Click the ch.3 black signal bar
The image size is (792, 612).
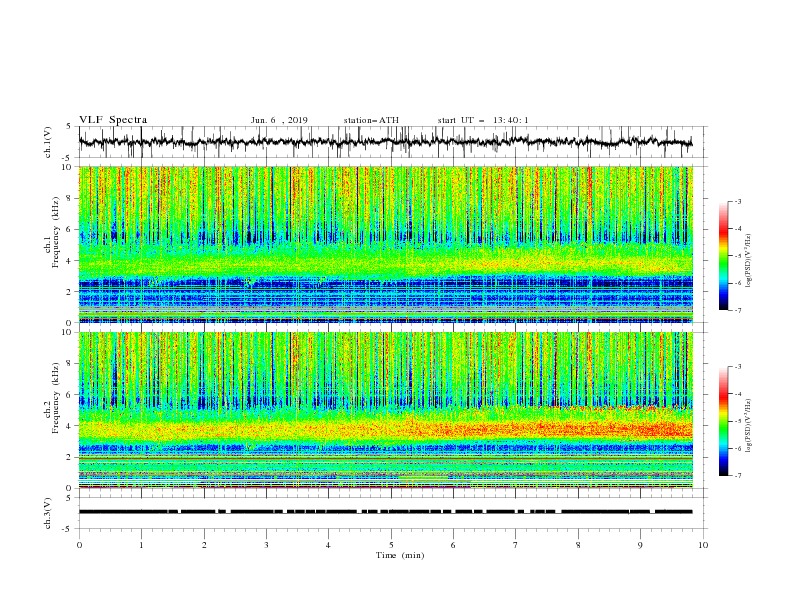click(x=385, y=512)
